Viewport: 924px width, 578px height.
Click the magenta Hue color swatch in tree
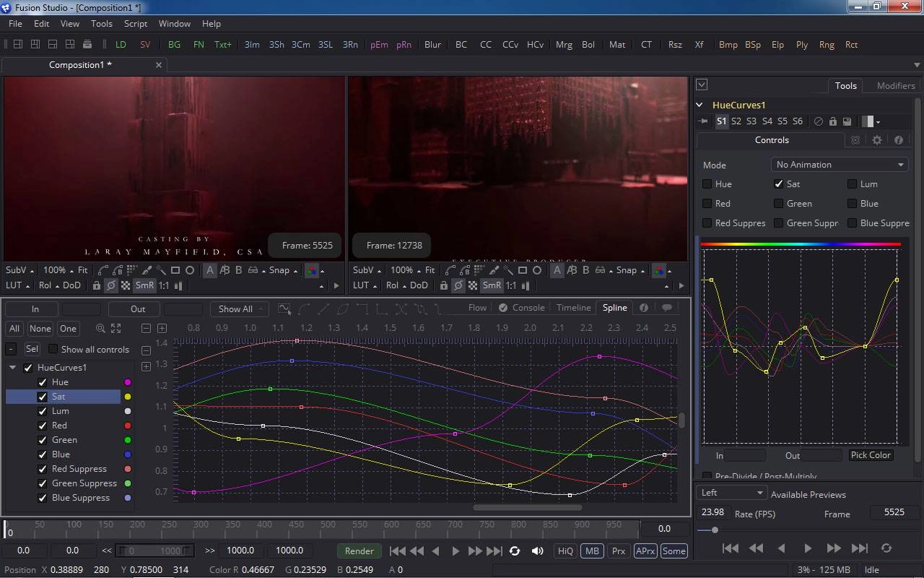click(128, 382)
